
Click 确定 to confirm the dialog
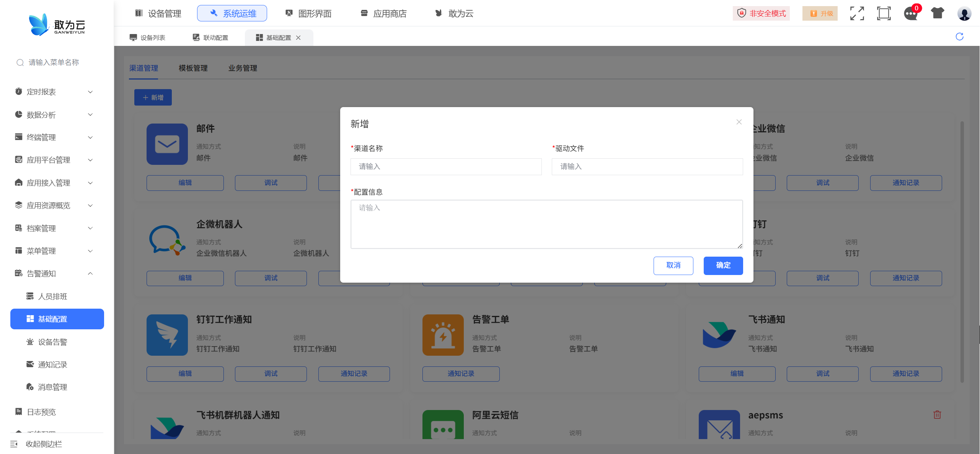tap(723, 265)
